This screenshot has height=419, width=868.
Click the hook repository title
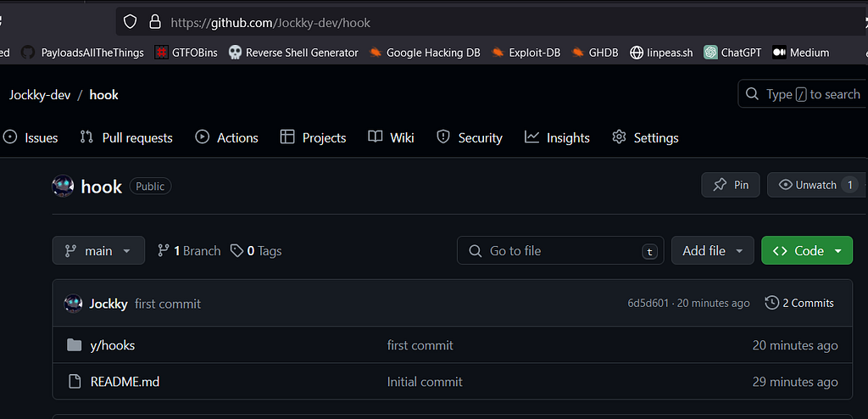102,187
